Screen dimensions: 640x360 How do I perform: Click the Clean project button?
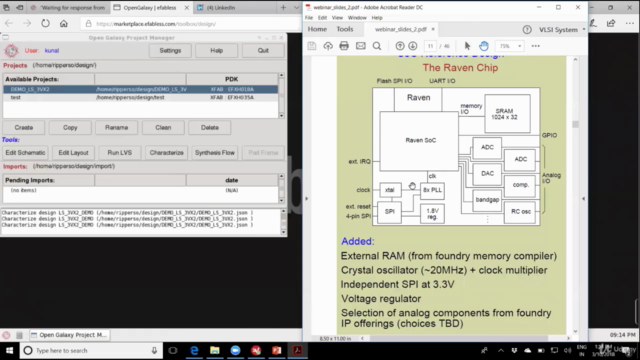[163, 128]
